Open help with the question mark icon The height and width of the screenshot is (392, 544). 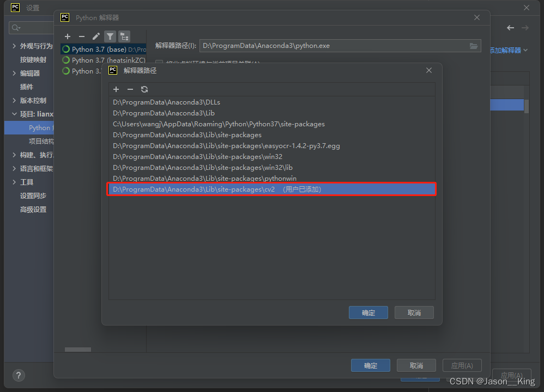pos(19,375)
